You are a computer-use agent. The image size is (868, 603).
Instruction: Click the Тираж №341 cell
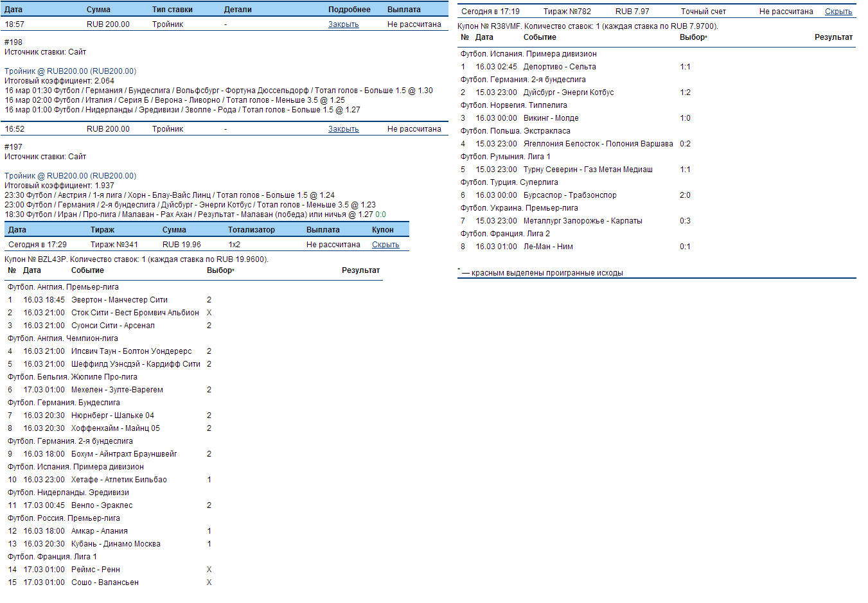(x=114, y=245)
